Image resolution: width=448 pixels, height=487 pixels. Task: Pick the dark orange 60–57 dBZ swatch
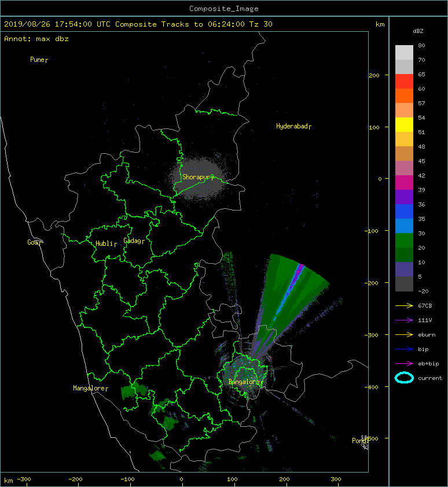404,96
